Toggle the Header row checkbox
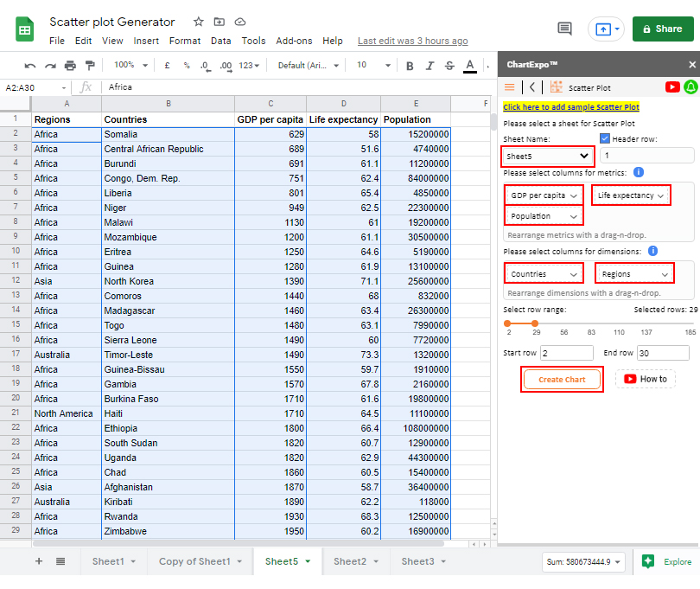Image resolution: width=700 pixels, height=589 pixels. click(604, 138)
